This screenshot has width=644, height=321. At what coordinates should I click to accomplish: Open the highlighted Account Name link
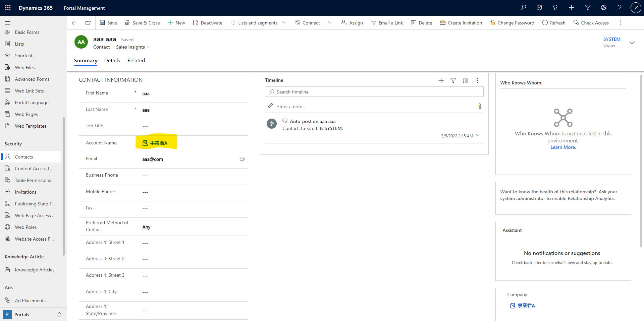[x=158, y=143]
